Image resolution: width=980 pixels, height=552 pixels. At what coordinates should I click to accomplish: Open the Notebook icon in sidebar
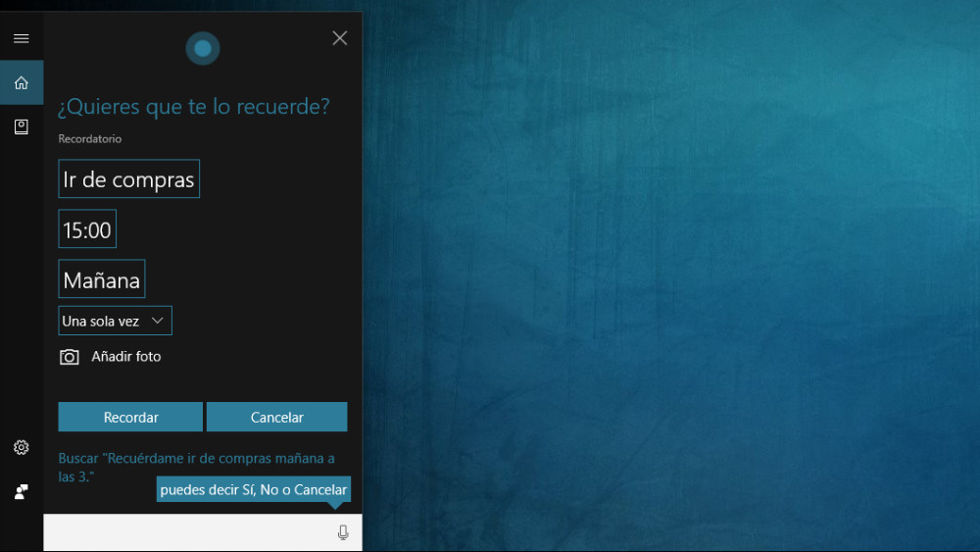coord(22,126)
